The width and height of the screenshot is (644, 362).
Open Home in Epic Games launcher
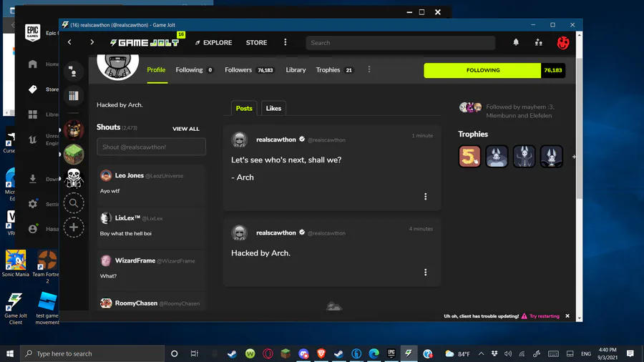point(33,64)
